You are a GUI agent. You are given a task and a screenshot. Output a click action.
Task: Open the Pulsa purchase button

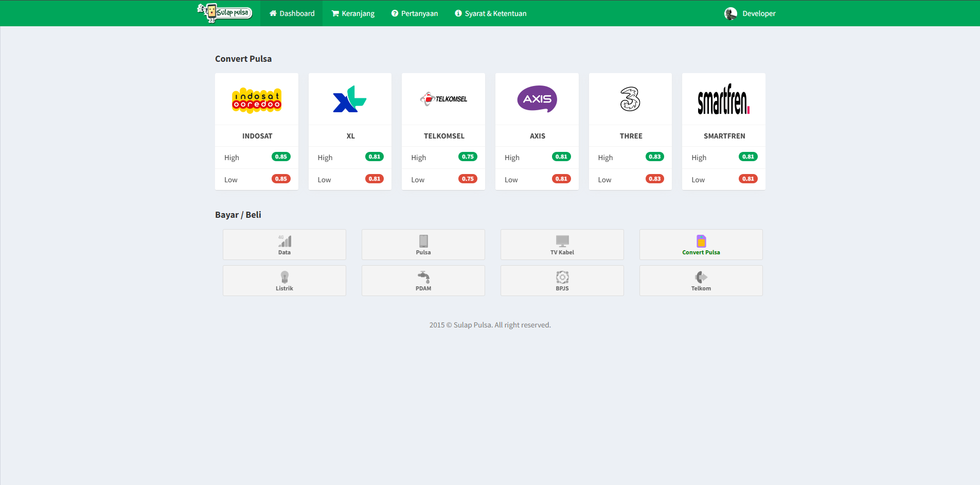(423, 245)
